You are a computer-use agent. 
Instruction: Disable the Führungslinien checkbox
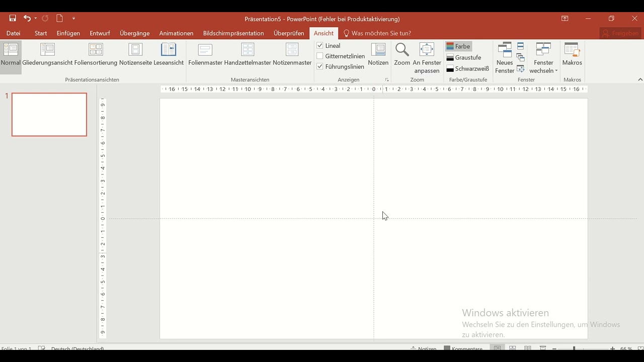point(320,66)
